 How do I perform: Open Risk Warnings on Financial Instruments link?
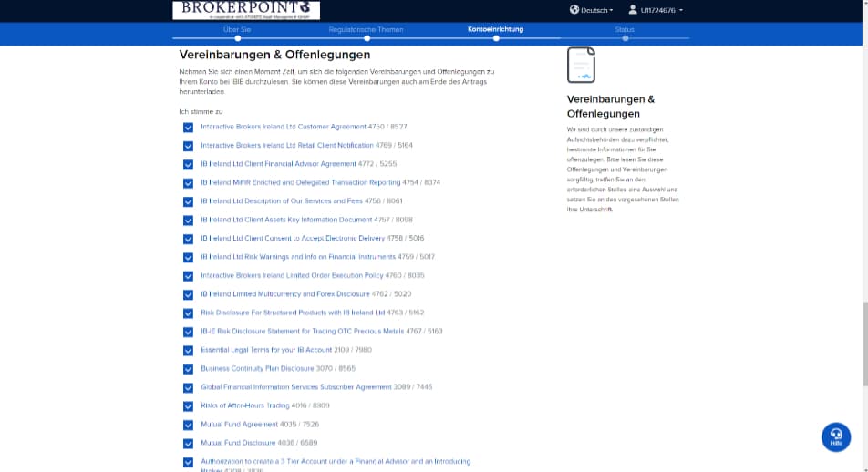point(298,257)
